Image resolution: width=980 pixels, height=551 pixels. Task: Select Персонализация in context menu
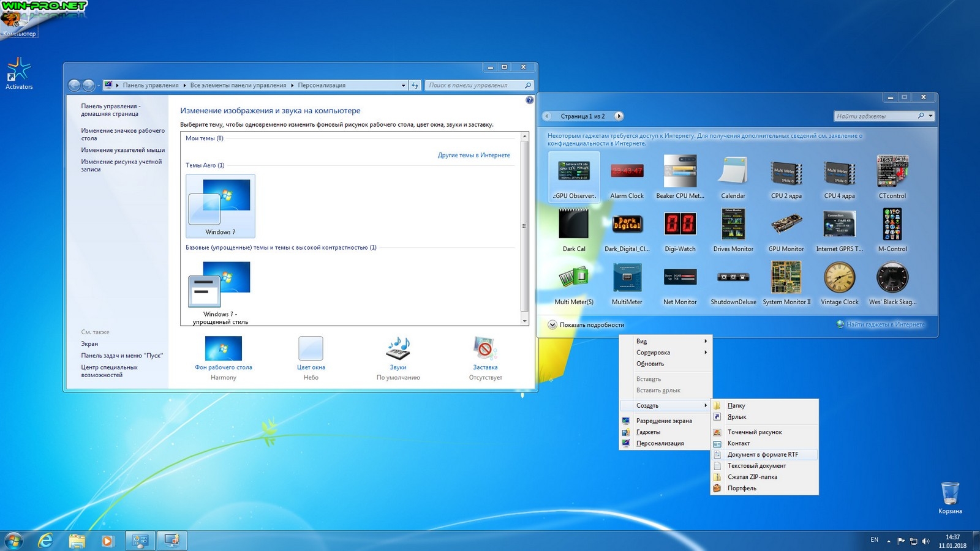(666, 443)
